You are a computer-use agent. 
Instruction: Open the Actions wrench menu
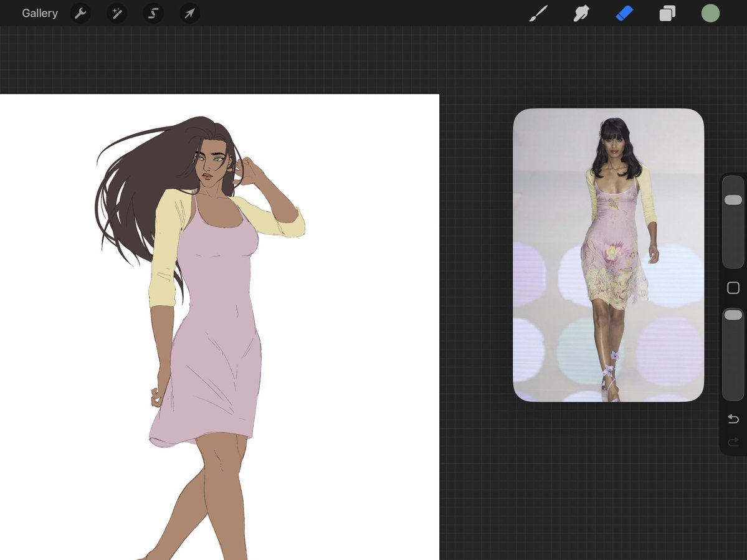80,13
